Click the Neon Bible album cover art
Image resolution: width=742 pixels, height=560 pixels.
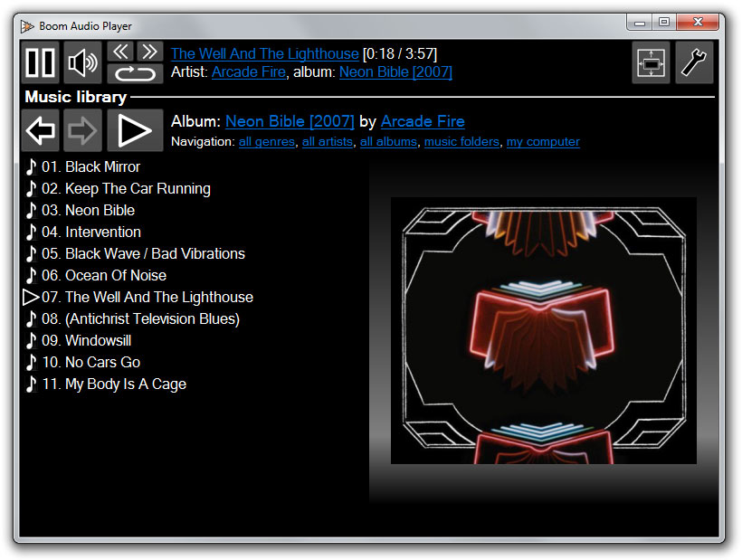[543, 330]
